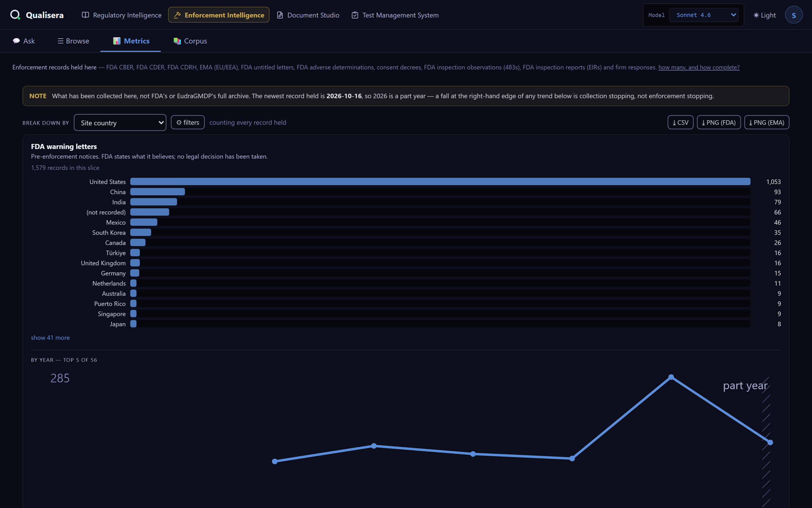The width and height of the screenshot is (812, 508).
Task: Download the CSV export
Action: (680, 123)
